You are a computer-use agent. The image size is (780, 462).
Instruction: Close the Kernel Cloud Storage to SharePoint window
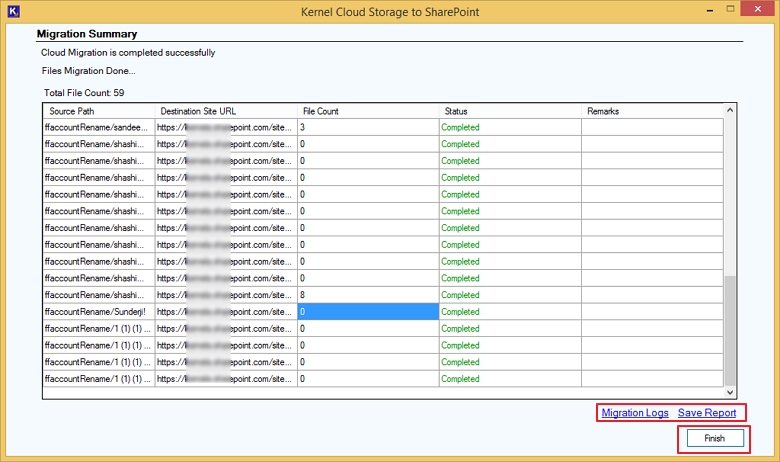[x=758, y=9]
